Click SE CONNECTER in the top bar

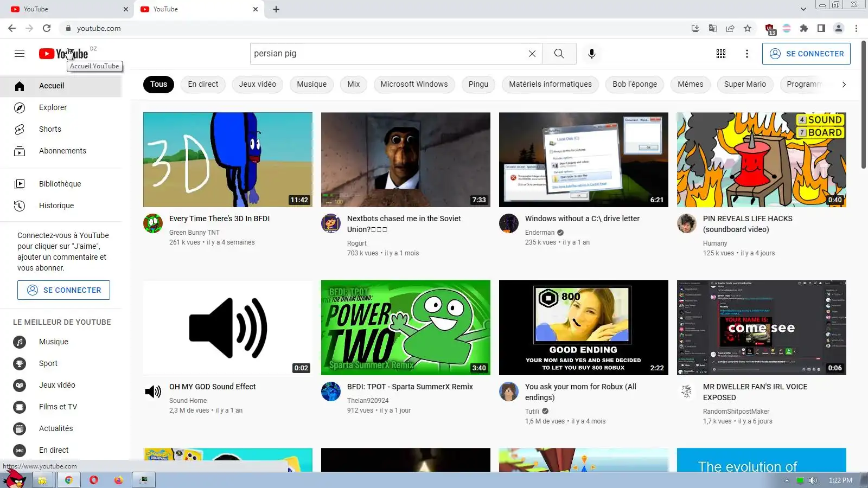(806, 54)
